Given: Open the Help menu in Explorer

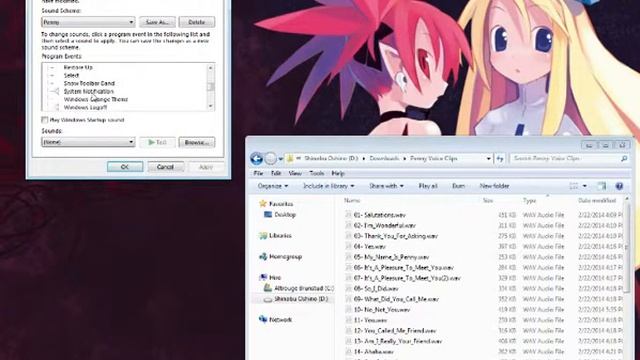Looking at the screenshot, I should [338, 173].
